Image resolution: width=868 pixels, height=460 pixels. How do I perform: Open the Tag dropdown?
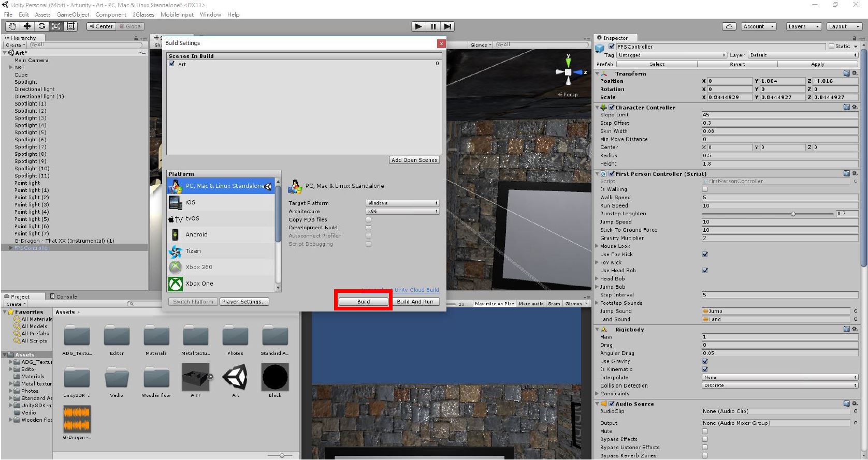pyautogui.click(x=672, y=55)
